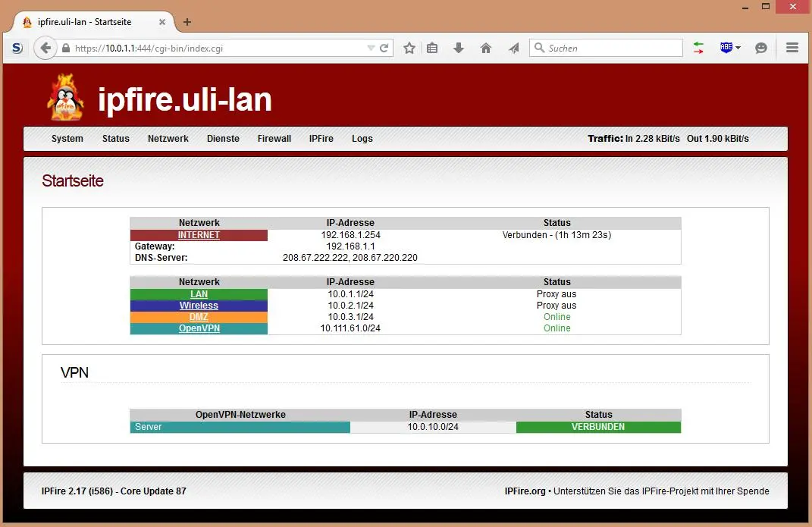Open the Firefox hamburger menu
The height and width of the screenshot is (527, 812).
(x=792, y=48)
